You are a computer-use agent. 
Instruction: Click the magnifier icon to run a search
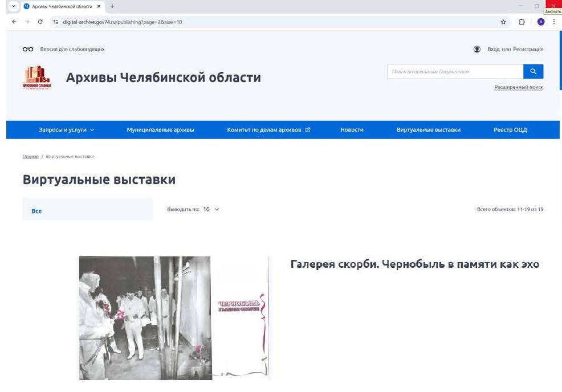[534, 71]
